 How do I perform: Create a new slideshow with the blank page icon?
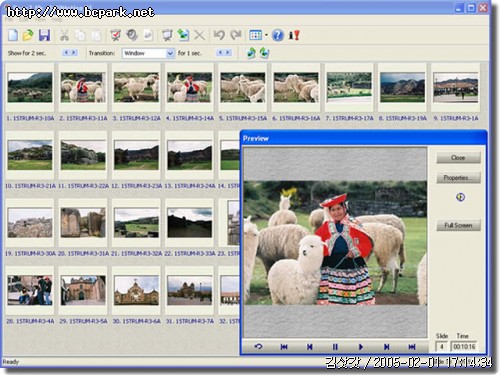coord(13,35)
